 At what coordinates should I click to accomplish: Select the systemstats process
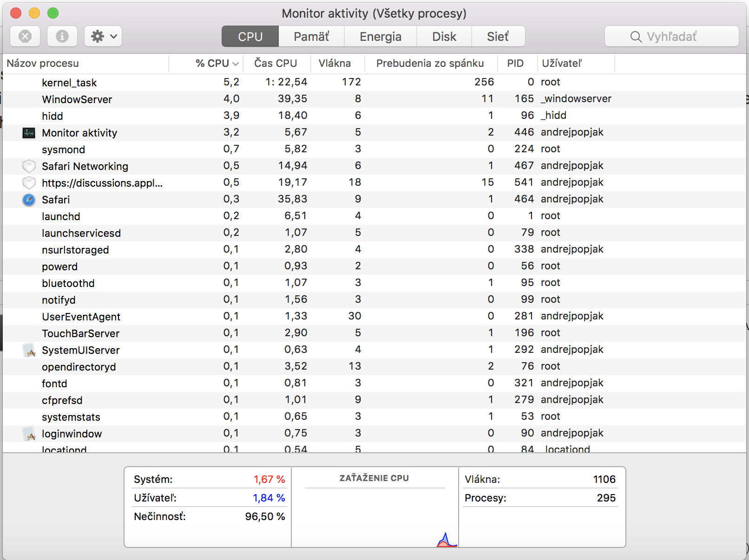point(374,417)
